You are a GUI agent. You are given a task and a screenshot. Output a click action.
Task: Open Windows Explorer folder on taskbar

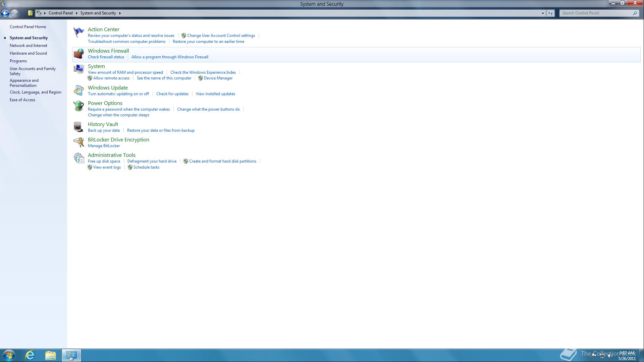[x=51, y=355]
